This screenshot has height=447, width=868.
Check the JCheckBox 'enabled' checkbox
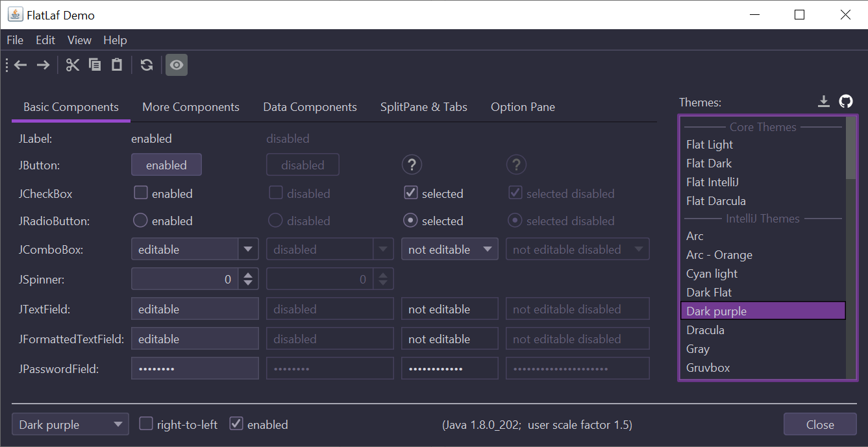point(140,193)
